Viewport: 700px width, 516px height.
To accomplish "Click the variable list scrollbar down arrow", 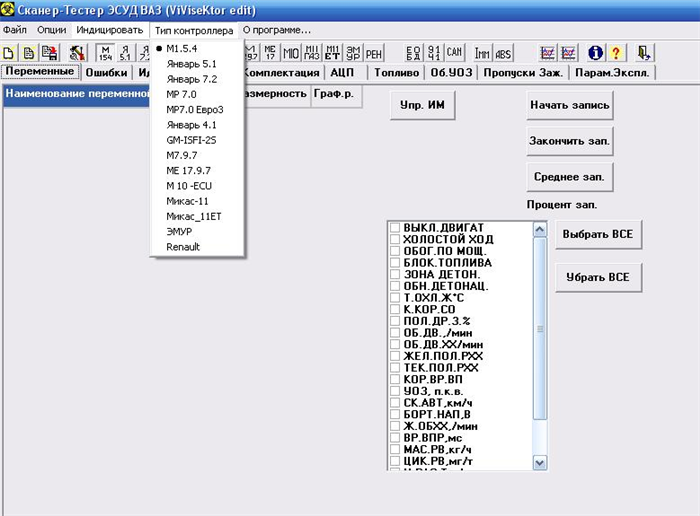I will (x=540, y=463).
